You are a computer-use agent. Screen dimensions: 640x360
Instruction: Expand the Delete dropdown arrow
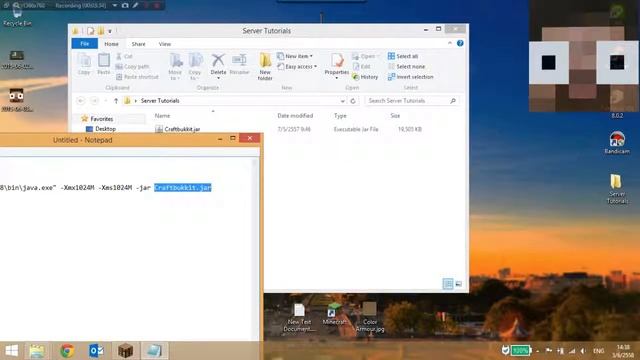click(x=218, y=78)
